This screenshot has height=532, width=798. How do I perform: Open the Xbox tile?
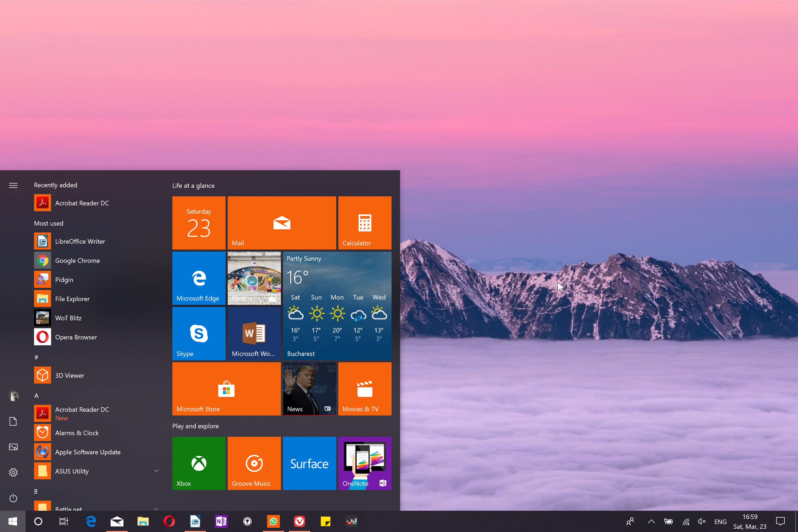(199, 463)
